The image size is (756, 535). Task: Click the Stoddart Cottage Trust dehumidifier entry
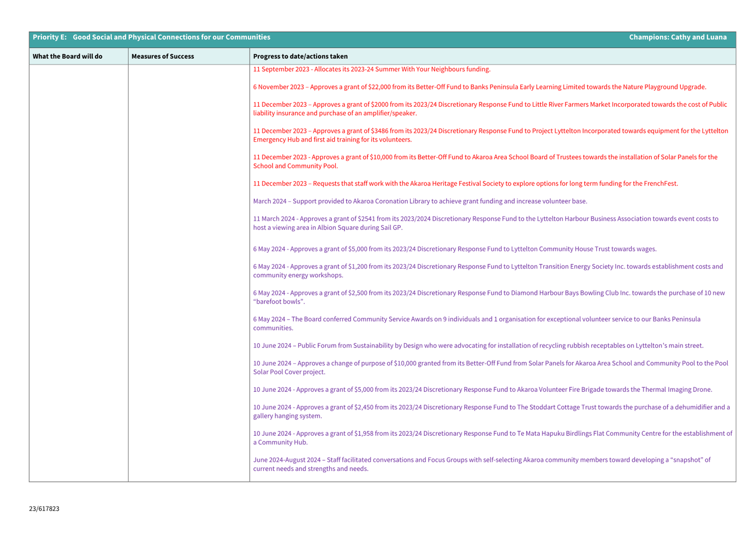[491, 411]
